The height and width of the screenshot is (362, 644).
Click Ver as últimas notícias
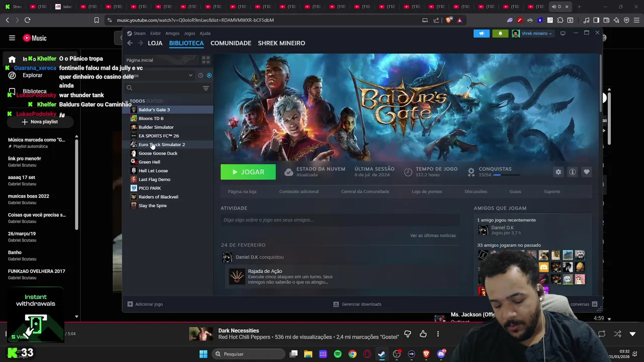(x=433, y=235)
